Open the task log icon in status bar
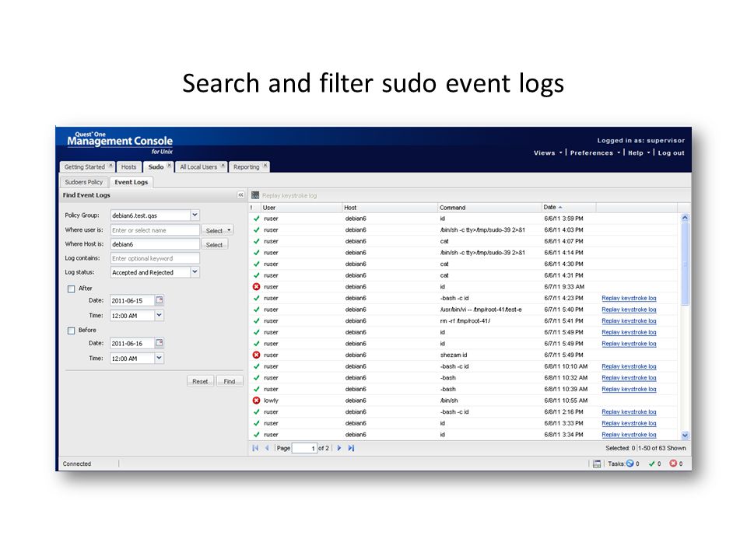747x560 pixels. click(x=597, y=464)
